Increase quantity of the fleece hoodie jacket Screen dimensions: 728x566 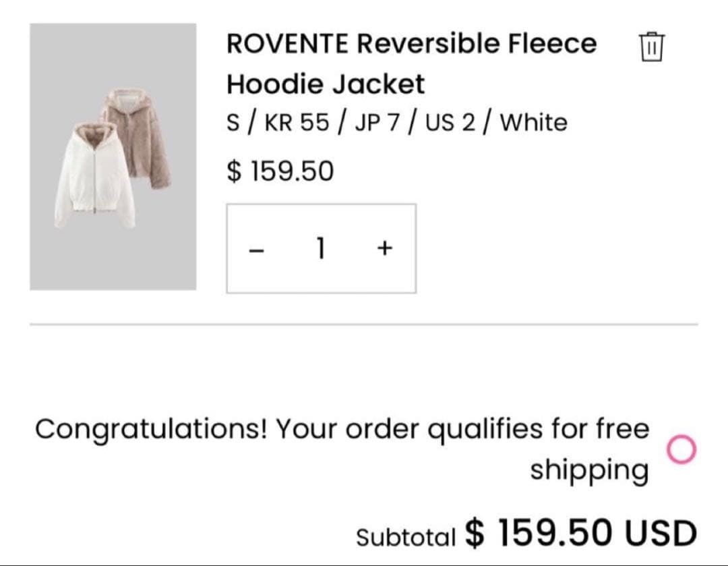[x=384, y=248]
